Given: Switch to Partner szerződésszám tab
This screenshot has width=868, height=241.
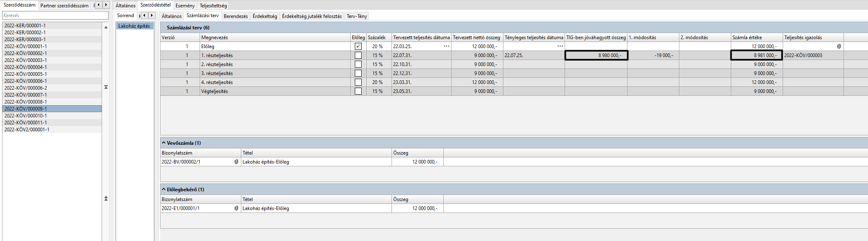Looking at the screenshot, I should tap(65, 6).
